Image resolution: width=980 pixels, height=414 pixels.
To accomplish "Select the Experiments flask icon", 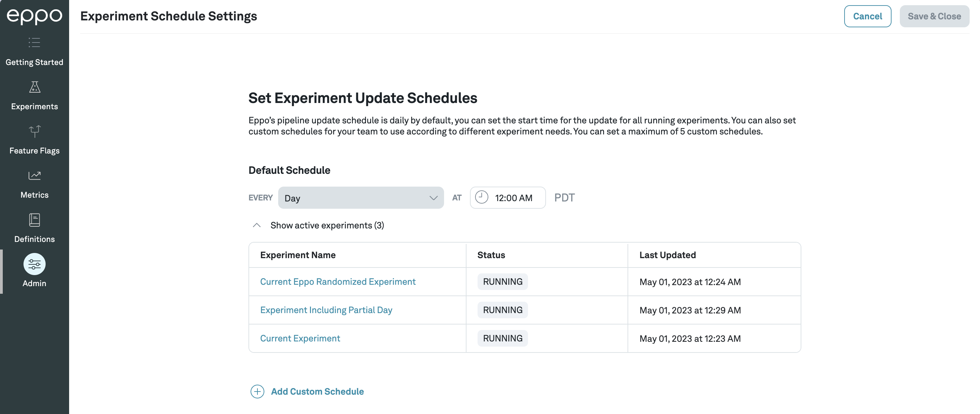I will pyautogui.click(x=34, y=87).
